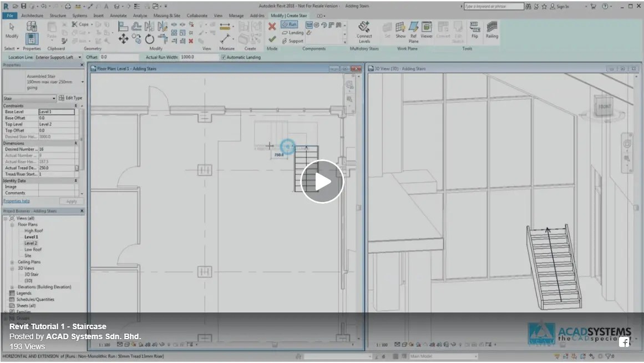
Task: Click the Edit Type button
Action: (70, 98)
